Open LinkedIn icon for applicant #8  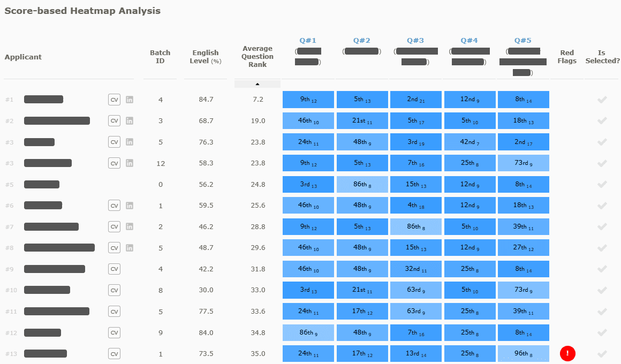coord(130,248)
